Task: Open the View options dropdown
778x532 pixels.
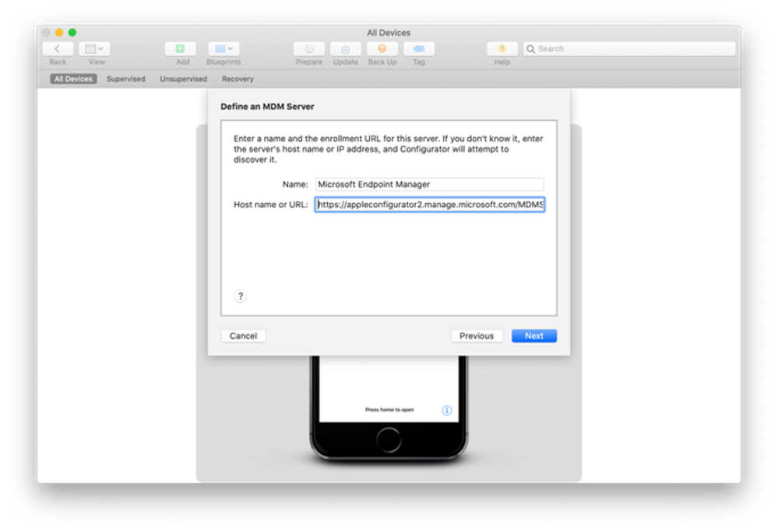Action: click(94, 48)
